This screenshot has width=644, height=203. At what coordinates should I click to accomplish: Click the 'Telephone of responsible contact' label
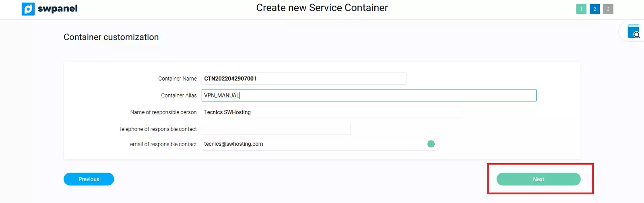pyautogui.click(x=157, y=129)
